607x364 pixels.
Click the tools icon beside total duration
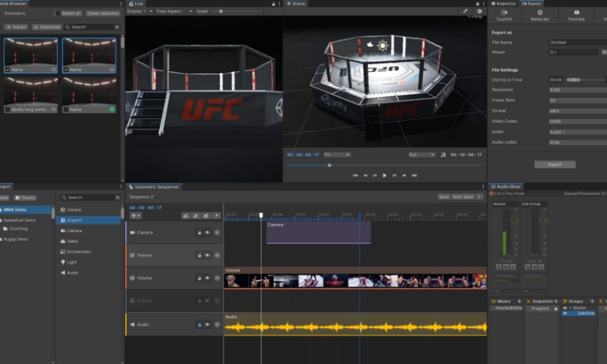click(443, 155)
